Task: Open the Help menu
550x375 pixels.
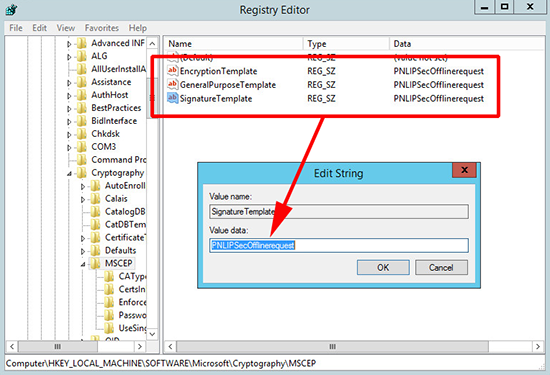Action: point(138,28)
